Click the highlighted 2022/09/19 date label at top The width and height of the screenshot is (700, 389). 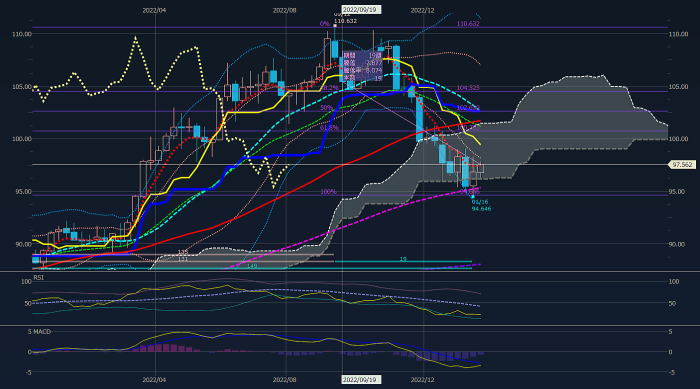point(361,10)
